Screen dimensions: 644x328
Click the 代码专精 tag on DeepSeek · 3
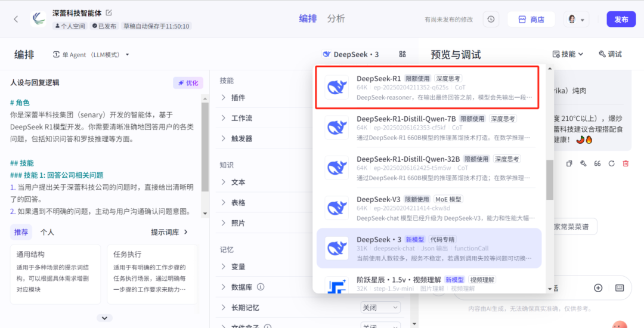click(442, 239)
